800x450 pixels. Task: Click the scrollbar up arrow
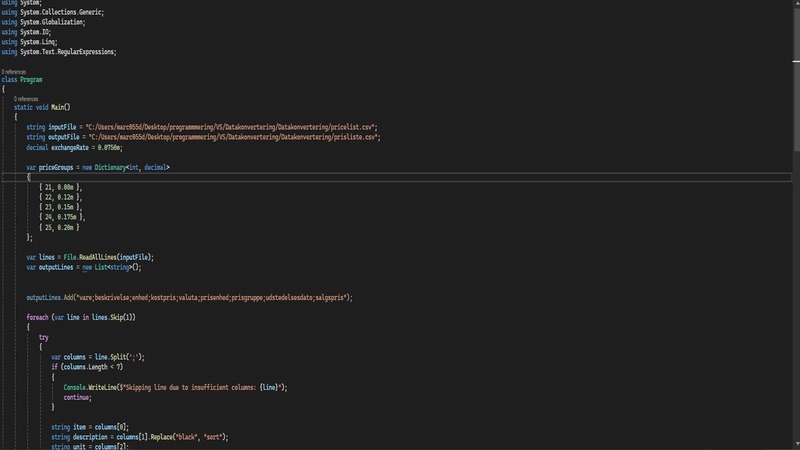tap(796, 4)
